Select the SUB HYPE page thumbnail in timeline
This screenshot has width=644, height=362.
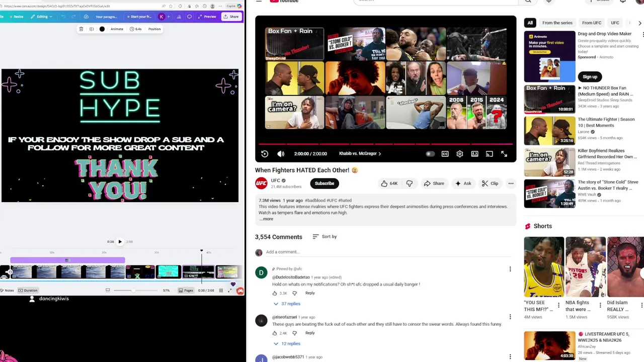tap(198, 272)
